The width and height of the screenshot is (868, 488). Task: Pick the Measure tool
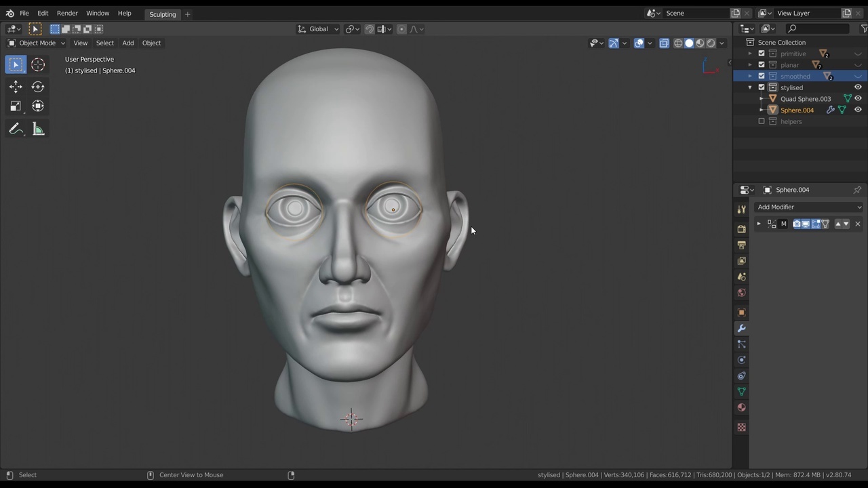tap(38, 129)
